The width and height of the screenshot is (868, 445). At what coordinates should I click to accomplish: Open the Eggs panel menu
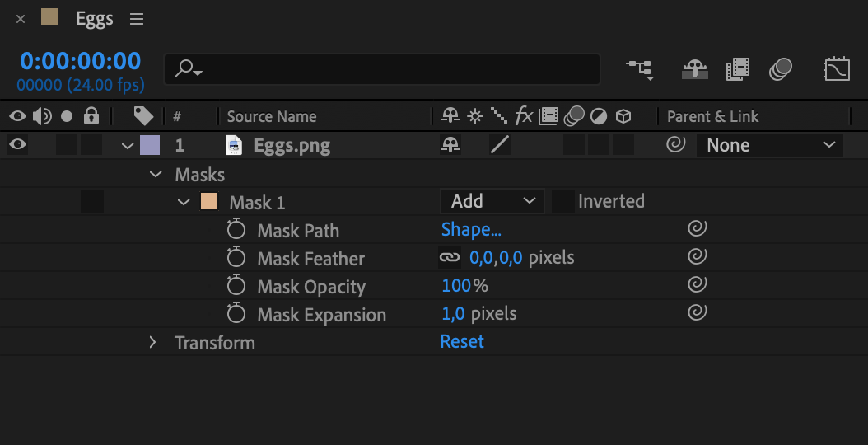[137, 19]
